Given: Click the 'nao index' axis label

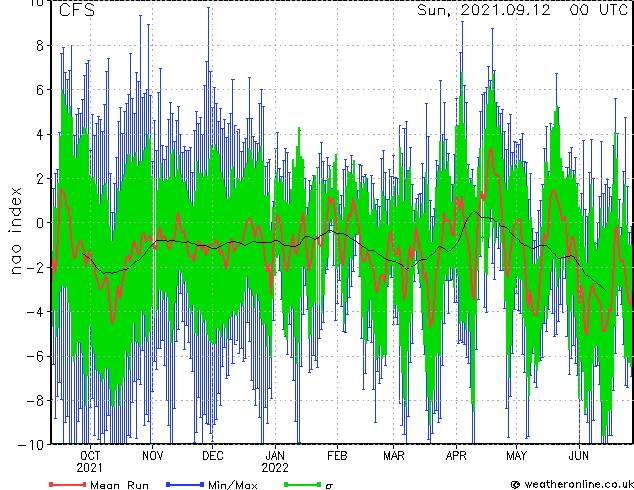Looking at the screenshot, I should click(15, 231).
